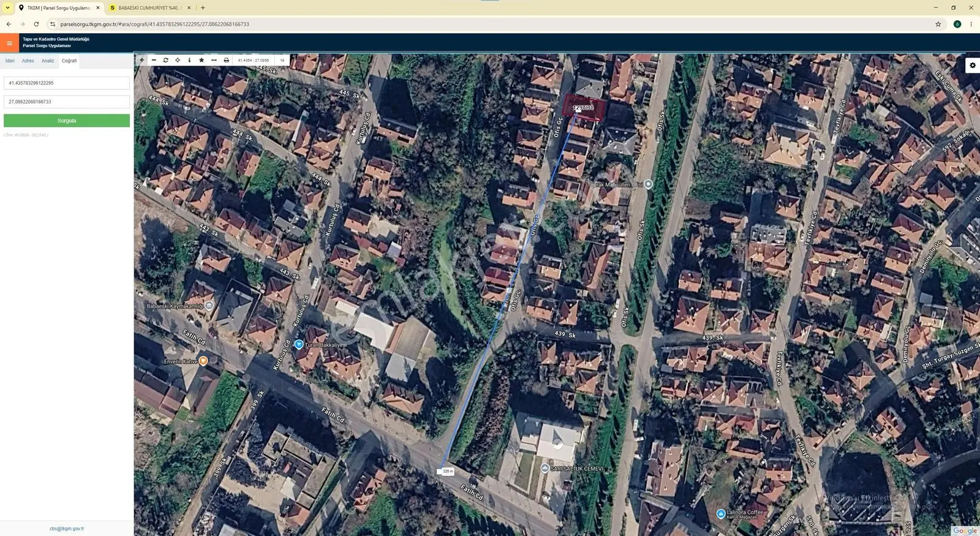Image resolution: width=980 pixels, height=536 pixels.
Task: Open a new browser tab
Action: point(203,7)
